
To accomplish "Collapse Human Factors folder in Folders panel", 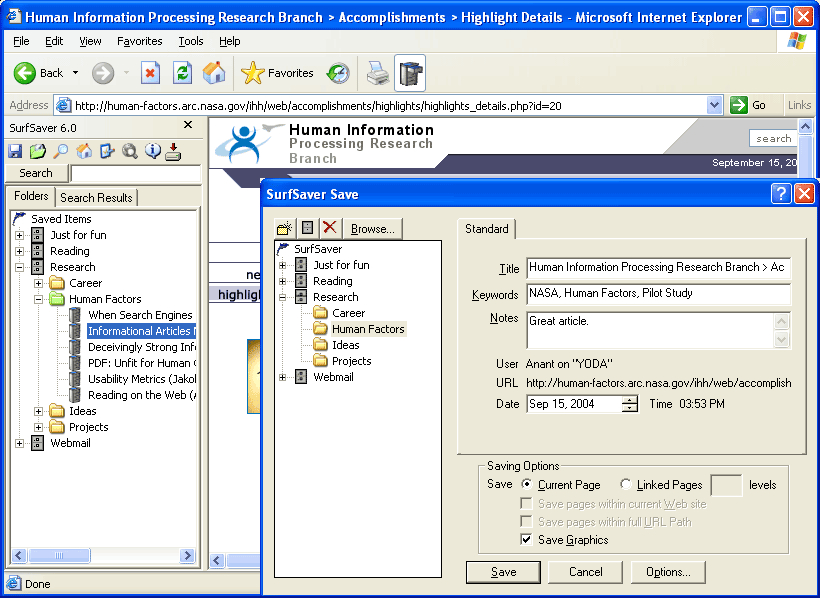I will (x=38, y=300).
